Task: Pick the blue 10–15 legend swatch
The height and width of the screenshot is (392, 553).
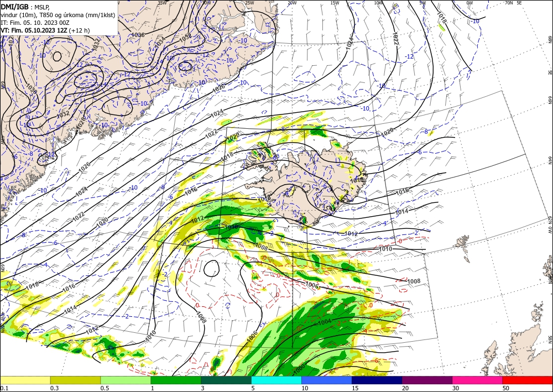Action: 327,380
